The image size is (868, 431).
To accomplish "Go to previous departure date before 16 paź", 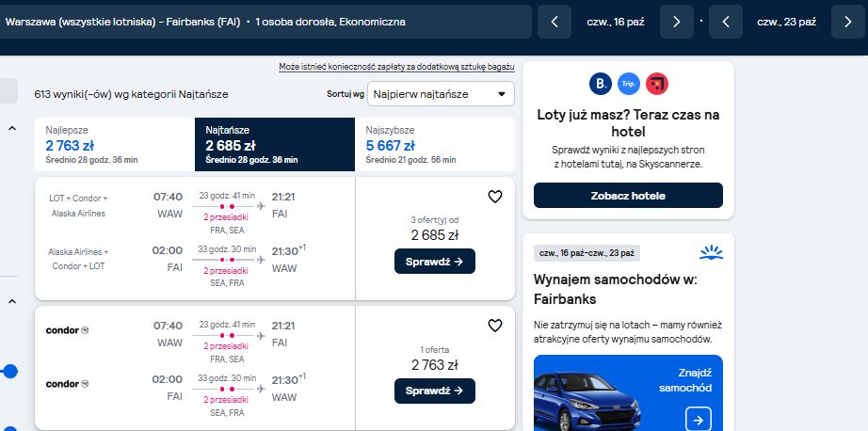I will click(x=555, y=22).
